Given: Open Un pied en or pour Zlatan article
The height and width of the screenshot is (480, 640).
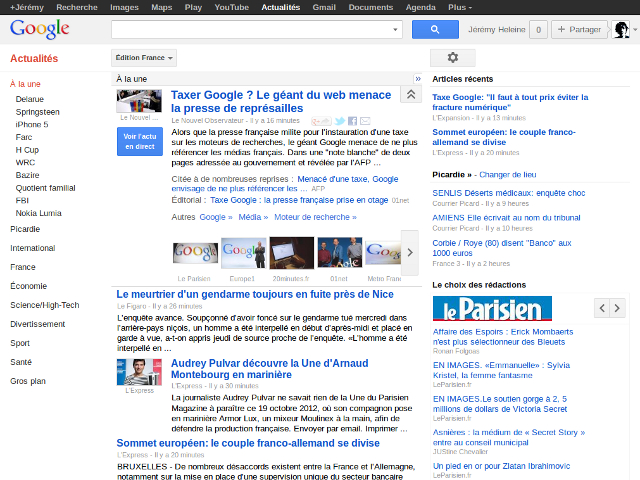Looking at the screenshot, I should 501,466.
